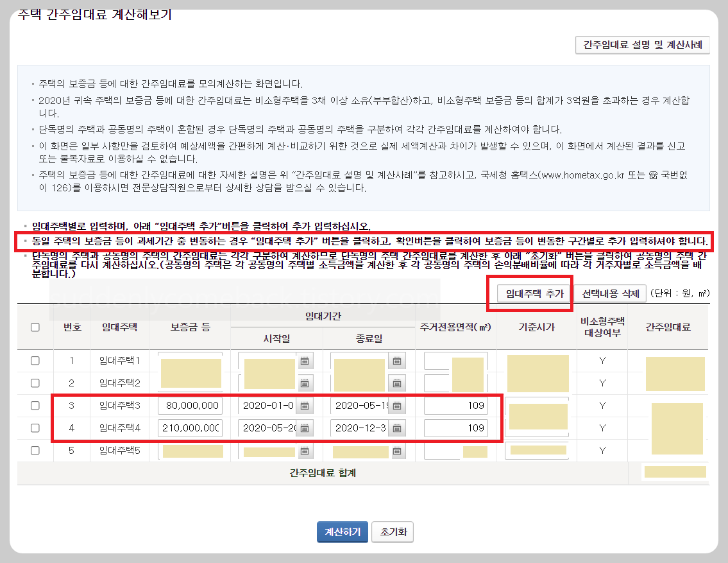Open calendar picker for 임대주택3 start date

(306, 405)
